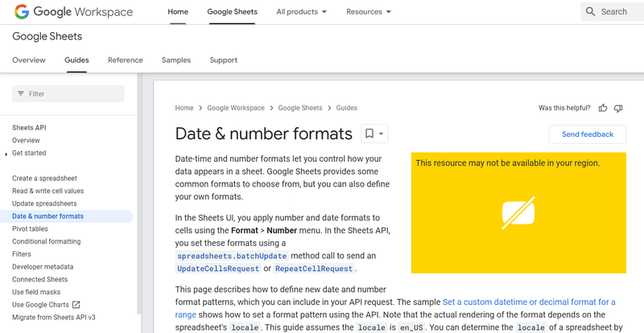Click the Support tab
Screen dimensions: 644x333
(223, 60)
